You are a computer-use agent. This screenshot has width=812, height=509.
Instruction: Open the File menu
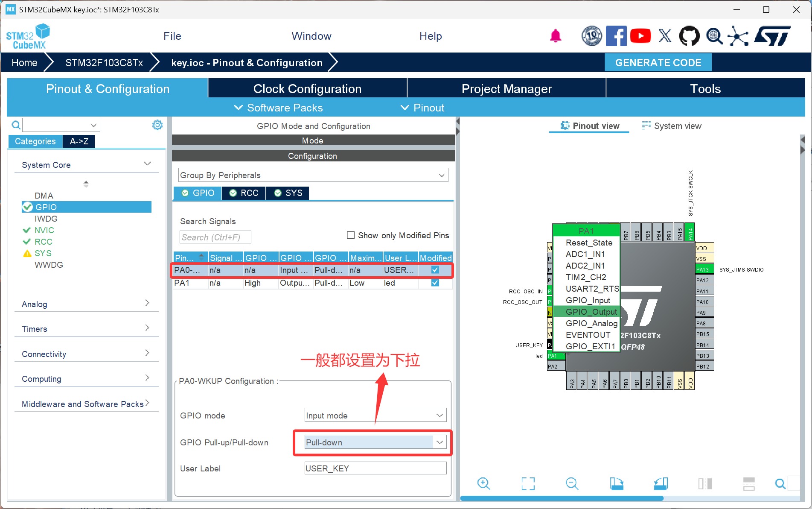pyautogui.click(x=172, y=36)
